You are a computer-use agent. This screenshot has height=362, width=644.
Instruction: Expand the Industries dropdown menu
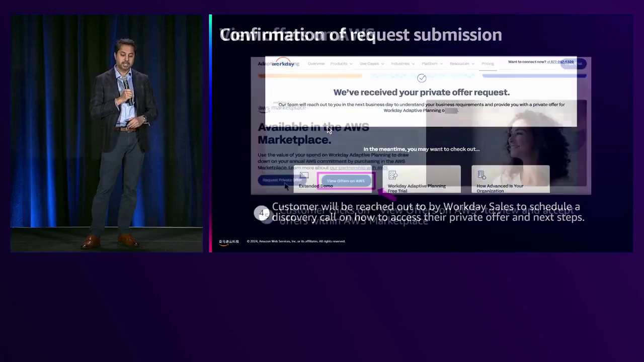pyautogui.click(x=403, y=64)
